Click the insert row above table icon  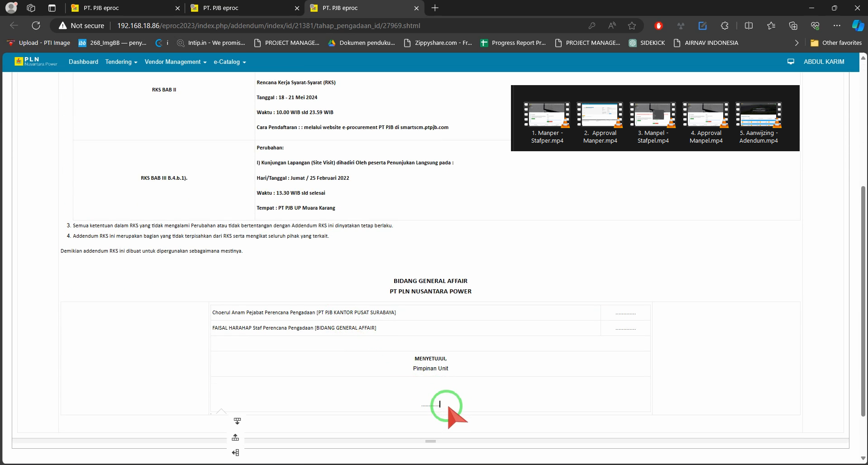235,437
